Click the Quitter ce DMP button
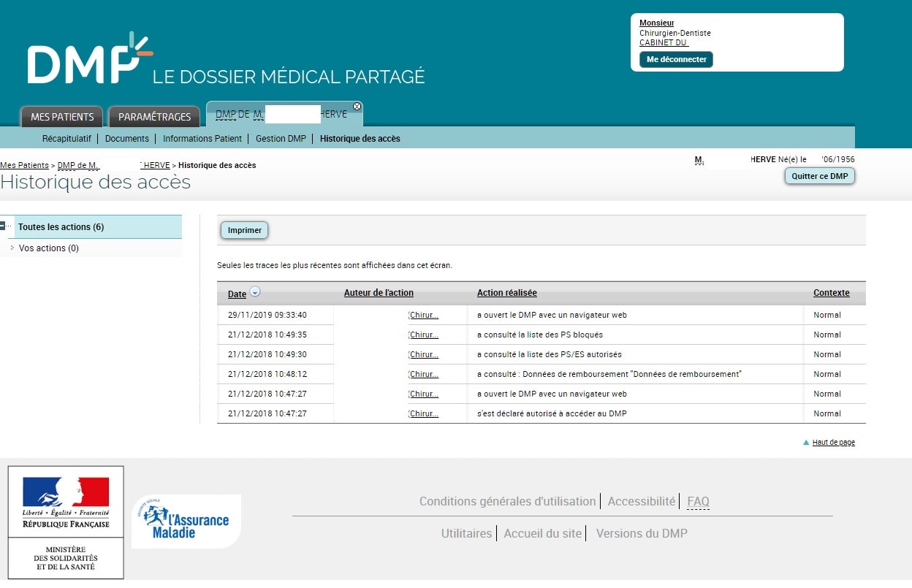Screen dimensions: 912x588 point(819,176)
